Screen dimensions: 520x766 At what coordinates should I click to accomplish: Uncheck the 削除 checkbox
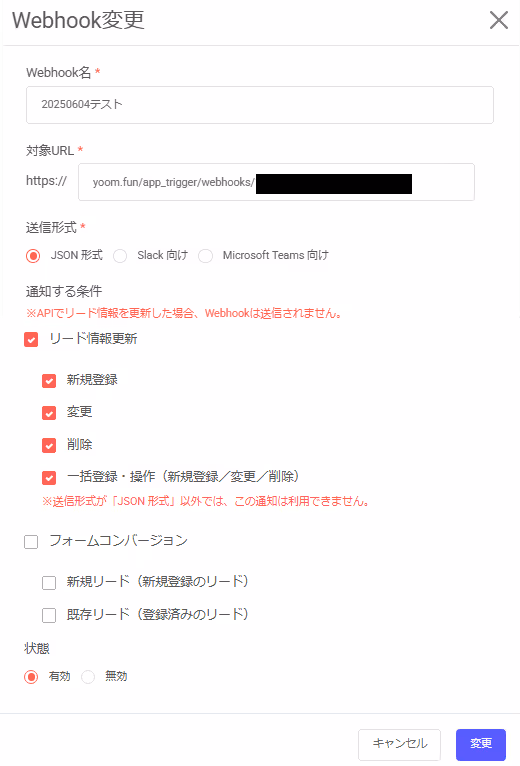click(49, 446)
